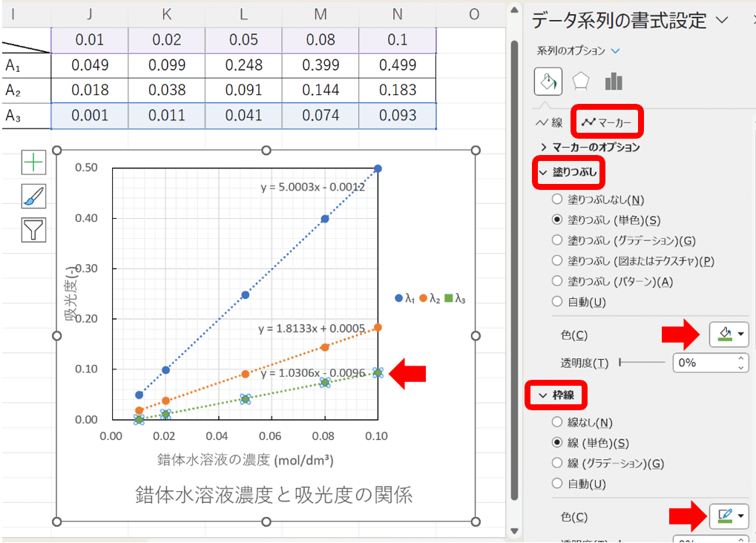Select the A₃ row label cell
The width and height of the screenshot is (756, 543).
pos(27,115)
